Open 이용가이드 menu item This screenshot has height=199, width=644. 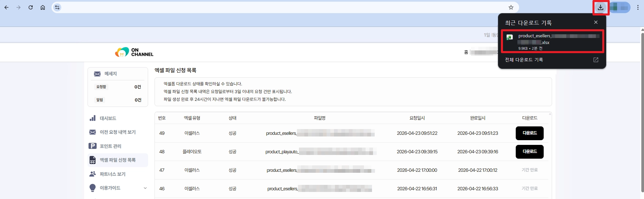pyautogui.click(x=110, y=188)
